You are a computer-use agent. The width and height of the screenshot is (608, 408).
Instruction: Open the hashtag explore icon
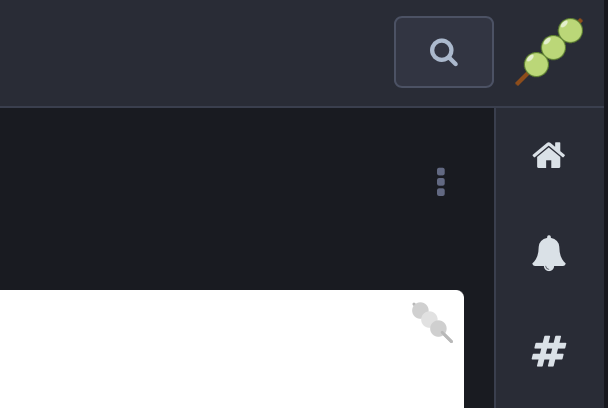coord(549,351)
